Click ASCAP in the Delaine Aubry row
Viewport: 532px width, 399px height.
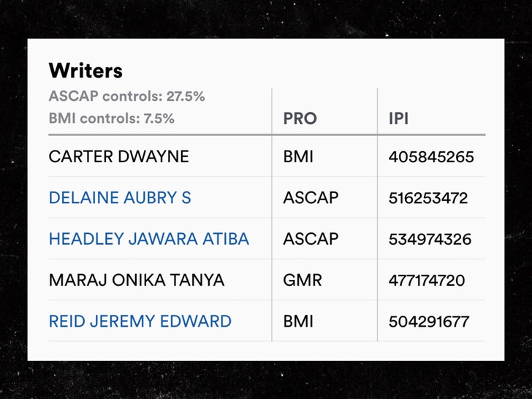pyautogui.click(x=311, y=198)
